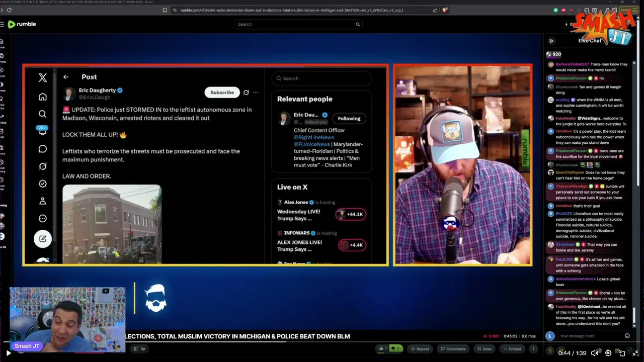Viewport: 644px width, 362px height.
Task: Save the video with Save button
Action: pyautogui.click(x=484, y=349)
